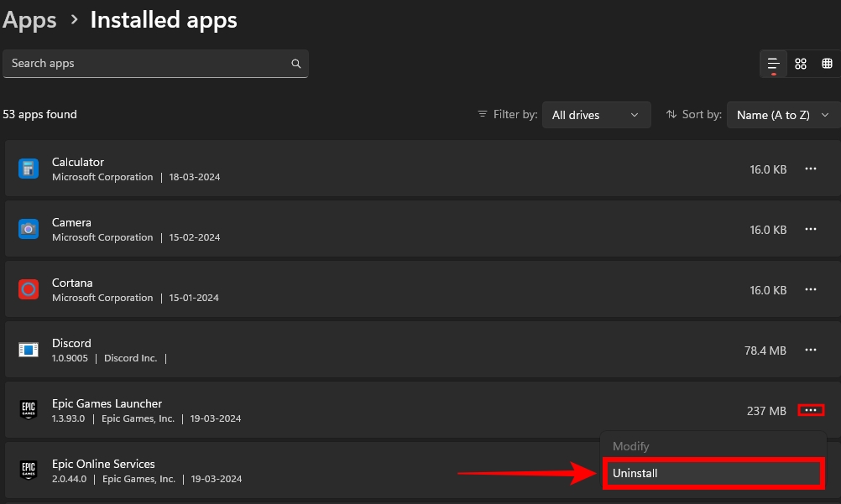
Task: Switch to grid view layout
Action: [800, 64]
